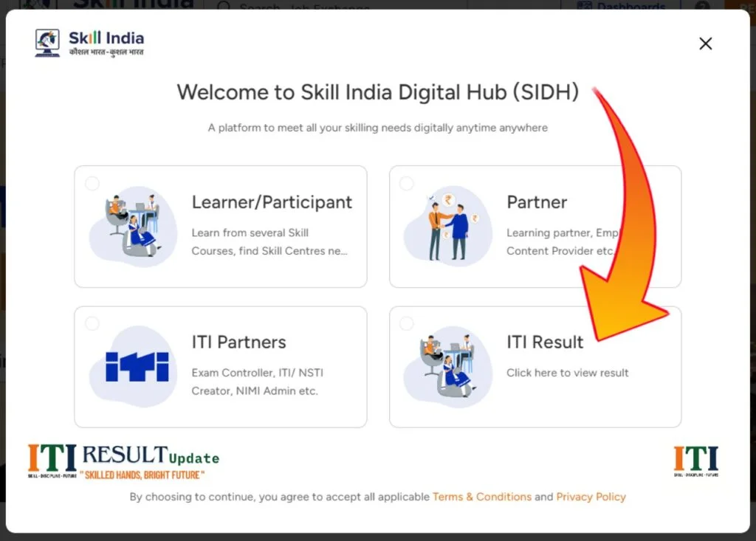The image size is (756, 541).
Task: Click 'Welcome to Skill India Digital Hub' heading
Action: pos(377,92)
